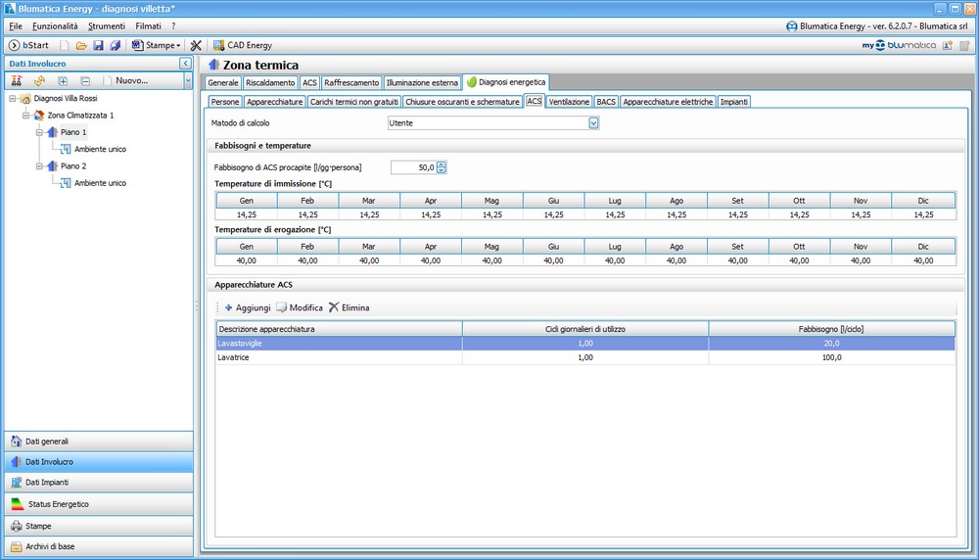
Task: Open the Matodo di calcolo dropdown
Action: click(x=594, y=123)
